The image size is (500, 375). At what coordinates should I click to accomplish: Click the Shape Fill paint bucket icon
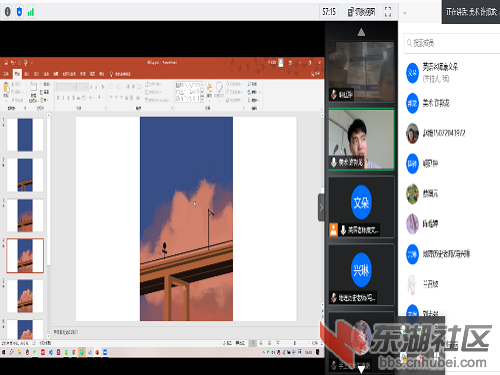(x=228, y=84)
